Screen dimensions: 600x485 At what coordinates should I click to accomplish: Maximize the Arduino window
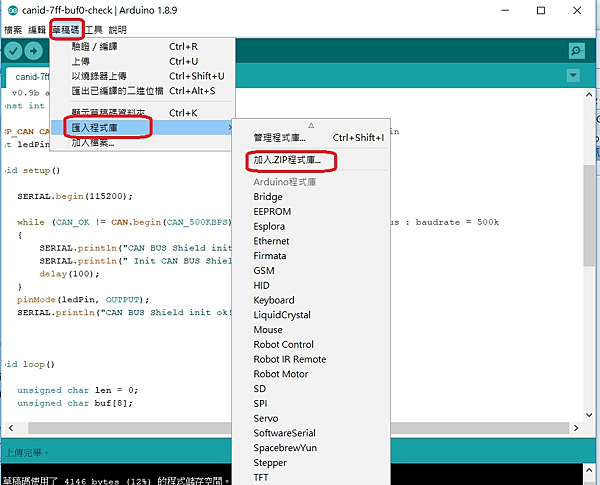(x=541, y=11)
